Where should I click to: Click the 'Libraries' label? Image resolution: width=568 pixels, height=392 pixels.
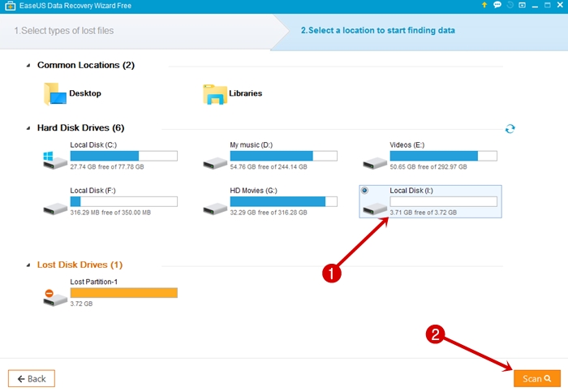click(x=245, y=93)
